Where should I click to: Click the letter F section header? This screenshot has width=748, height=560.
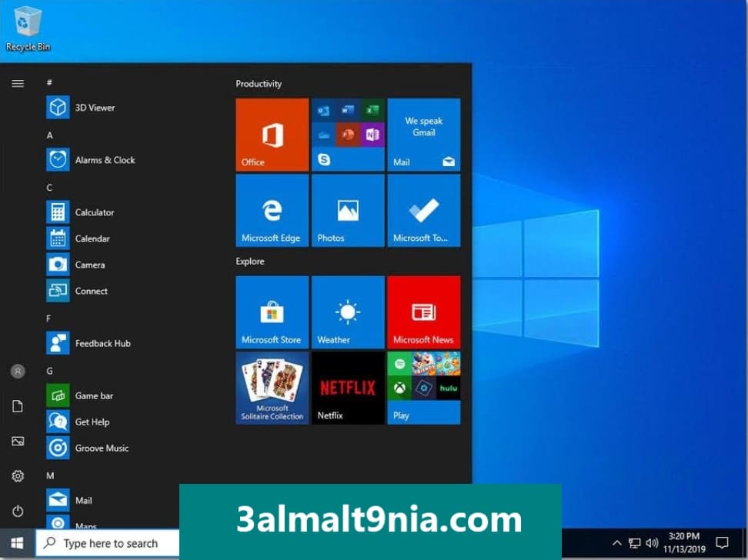(48, 318)
